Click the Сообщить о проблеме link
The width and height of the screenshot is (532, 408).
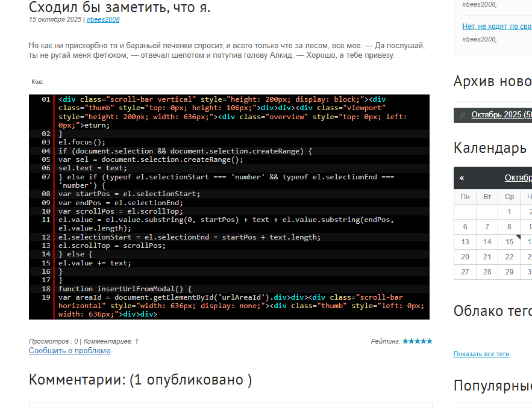tap(69, 351)
